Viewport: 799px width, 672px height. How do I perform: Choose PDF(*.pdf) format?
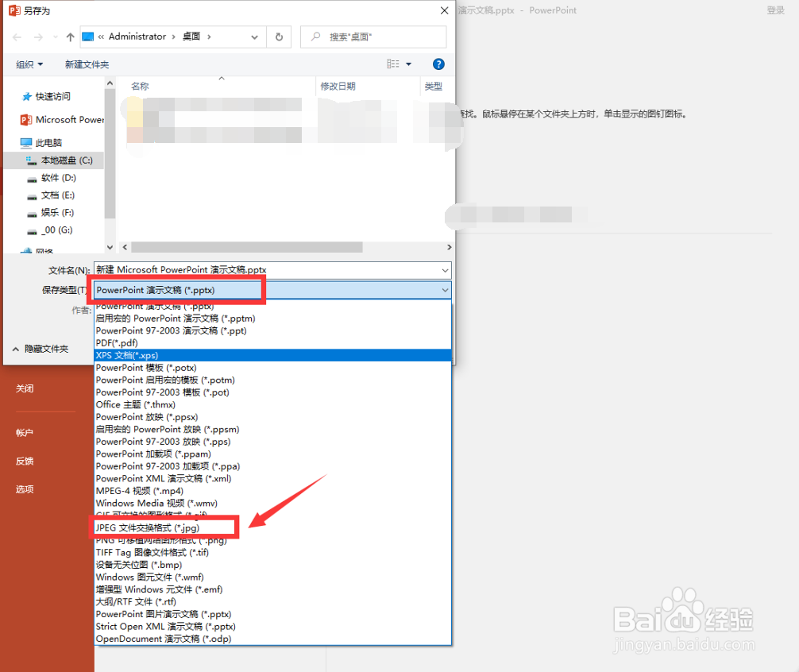[272, 343]
